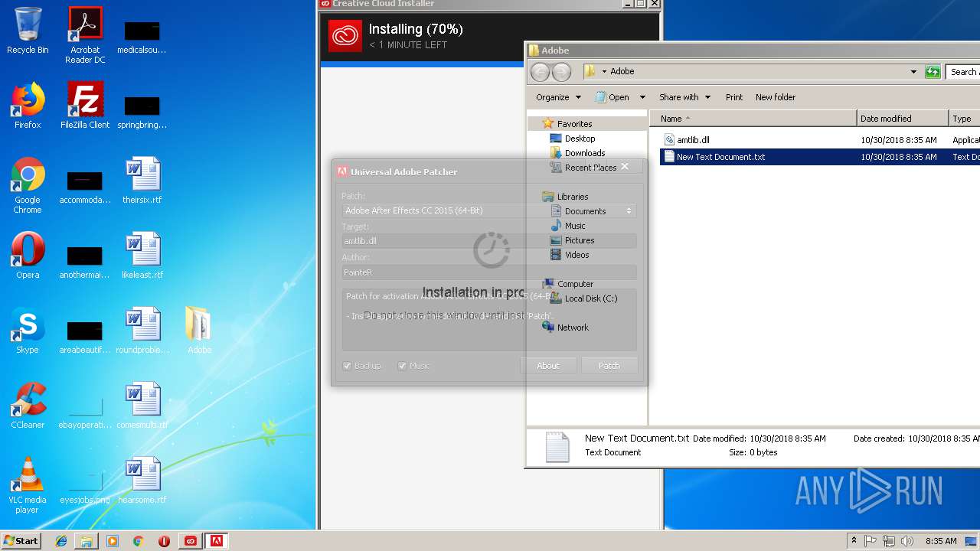Toggle the Back up checkbox in Patcher
Screen dimensions: 980x551
coord(347,366)
